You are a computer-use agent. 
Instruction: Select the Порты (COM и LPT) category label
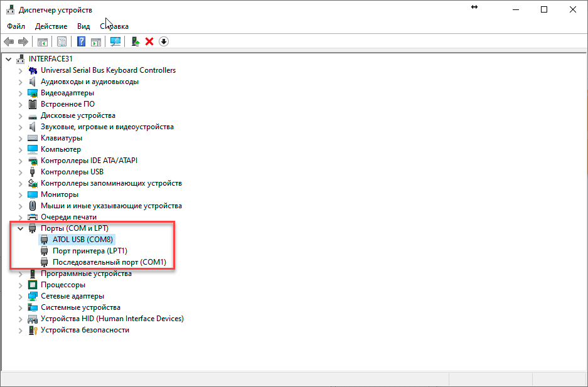(x=75, y=228)
